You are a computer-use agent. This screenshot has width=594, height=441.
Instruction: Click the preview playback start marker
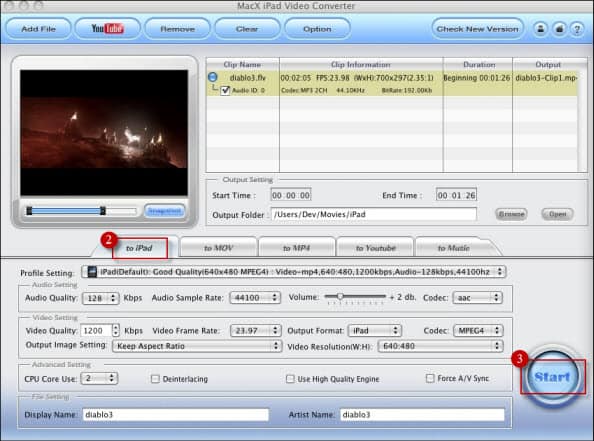pyautogui.click(x=29, y=211)
